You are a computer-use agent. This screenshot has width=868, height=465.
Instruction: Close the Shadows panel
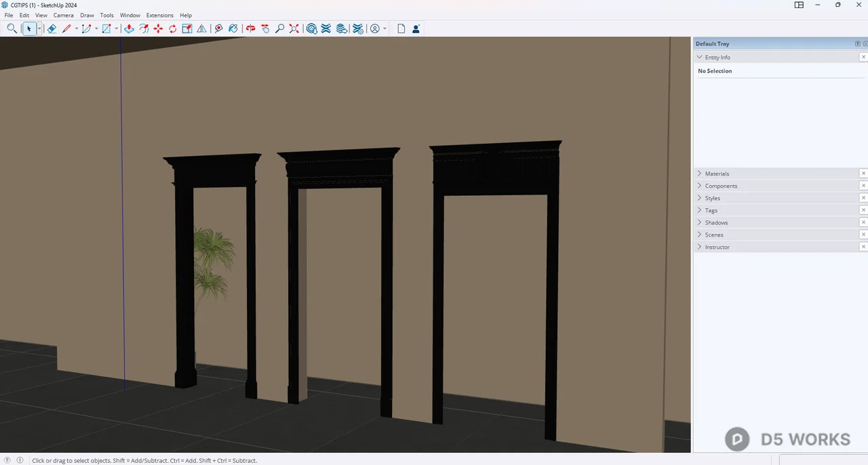click(x=863, y=222)
